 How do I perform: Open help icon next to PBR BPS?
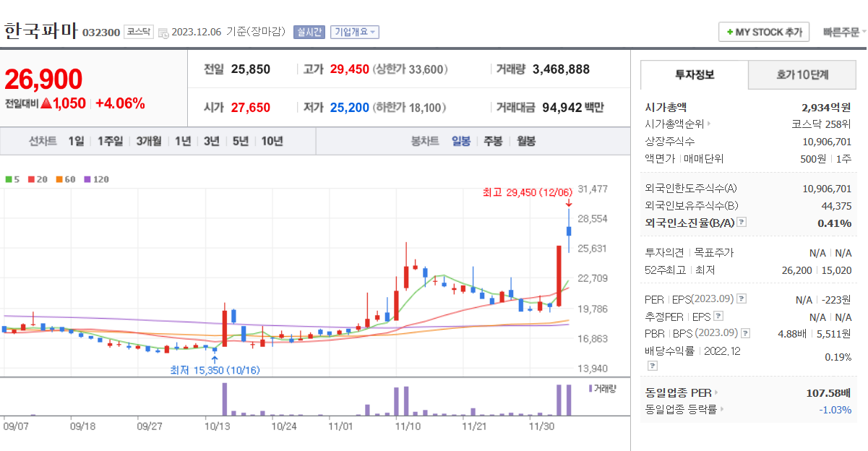[x=745, y=333]
